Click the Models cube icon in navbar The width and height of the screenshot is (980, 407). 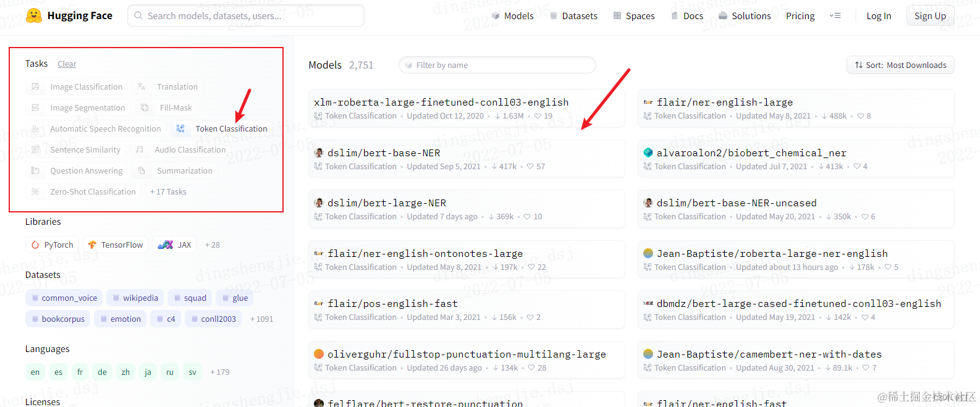496,15
